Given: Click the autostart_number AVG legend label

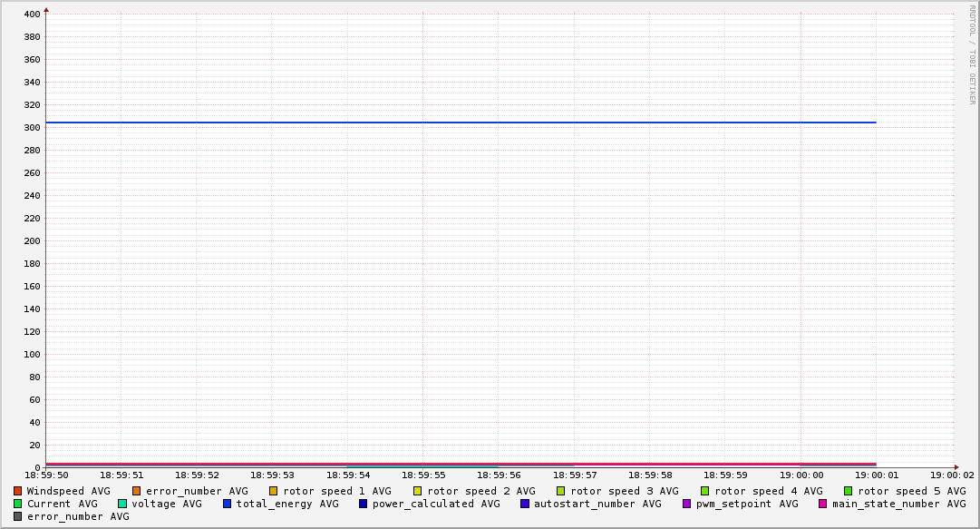Looking at the screenshot, I should pos(597,504).
